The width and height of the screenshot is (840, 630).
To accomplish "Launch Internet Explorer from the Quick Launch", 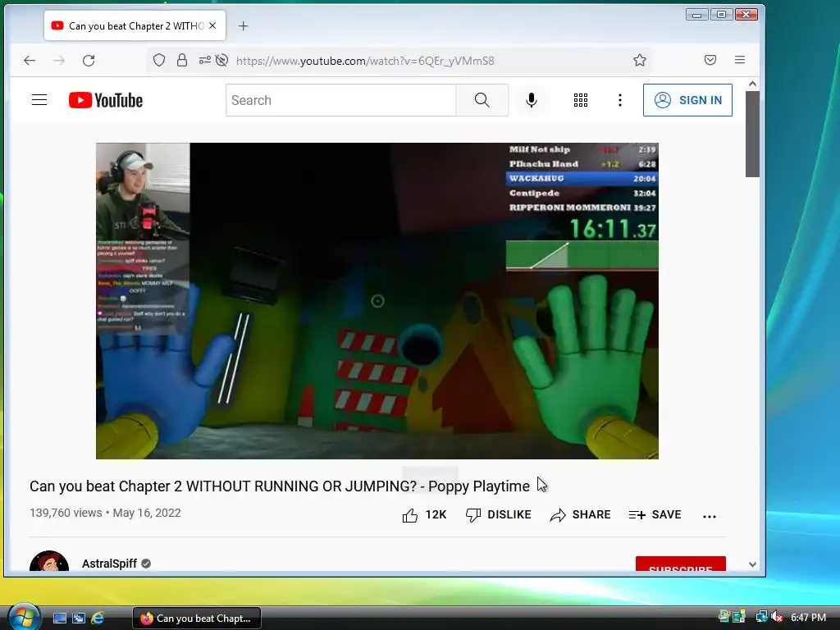I will pyautogui.click(x=98, y=619).
